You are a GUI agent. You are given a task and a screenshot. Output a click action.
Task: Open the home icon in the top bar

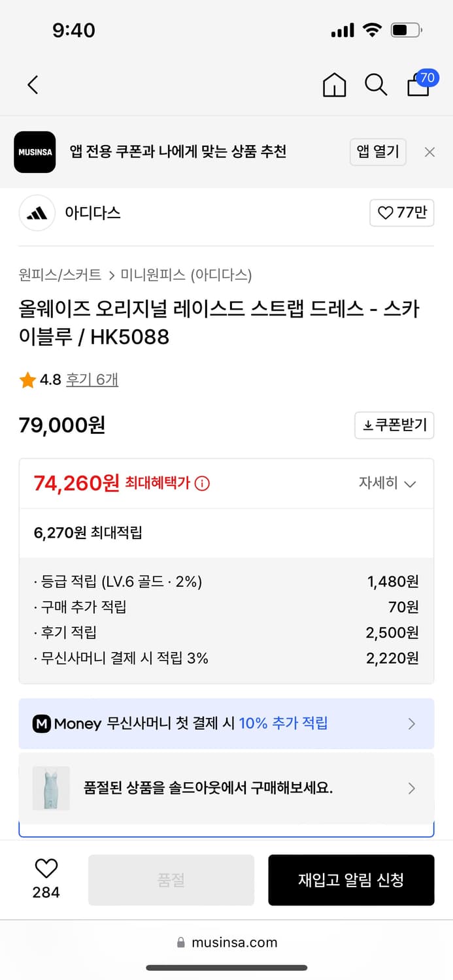point(334,85)
